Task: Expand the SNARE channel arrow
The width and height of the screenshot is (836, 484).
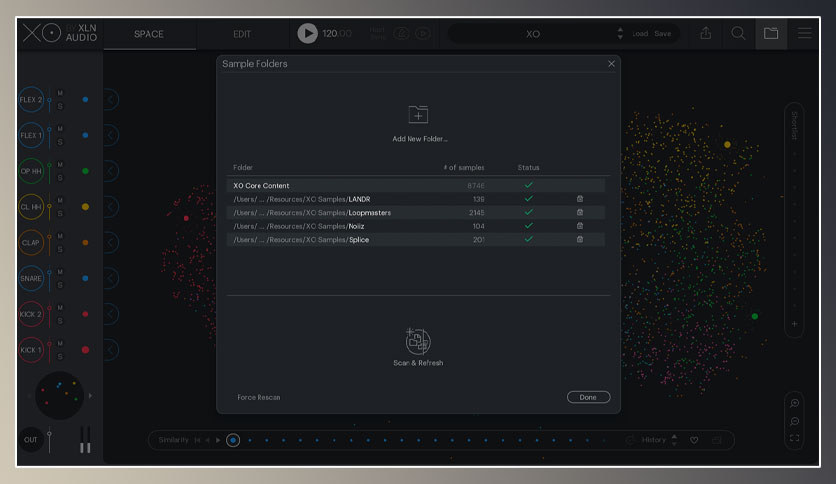Action: pos(110,278)
